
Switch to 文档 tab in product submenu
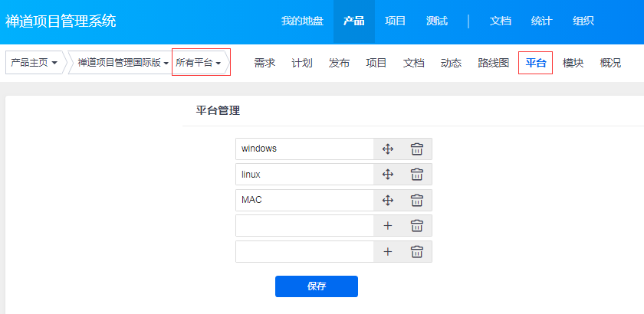[413, 63]
